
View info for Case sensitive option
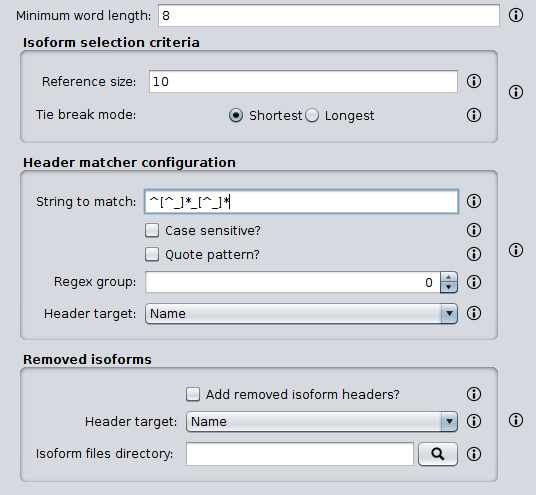(474, 230)
